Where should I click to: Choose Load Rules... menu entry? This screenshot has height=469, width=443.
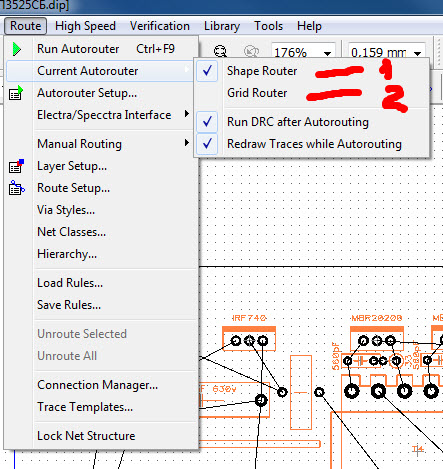pos(100,283)
